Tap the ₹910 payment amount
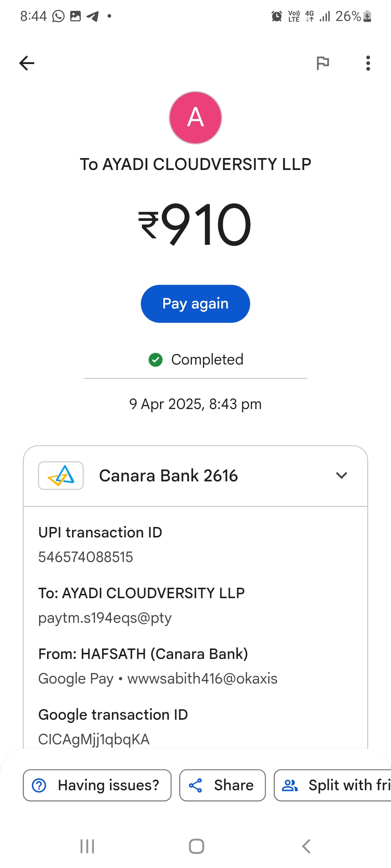The image size is (391, 868). coord(195,224)
